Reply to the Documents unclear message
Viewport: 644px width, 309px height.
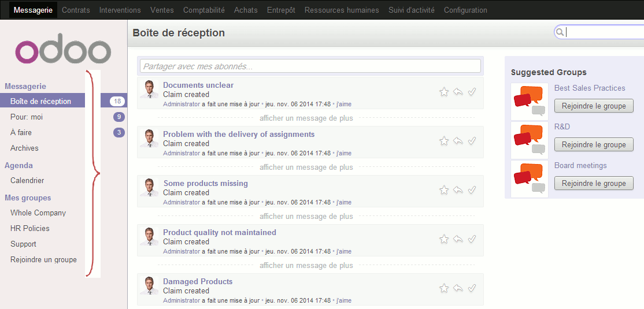pos(458,91)
